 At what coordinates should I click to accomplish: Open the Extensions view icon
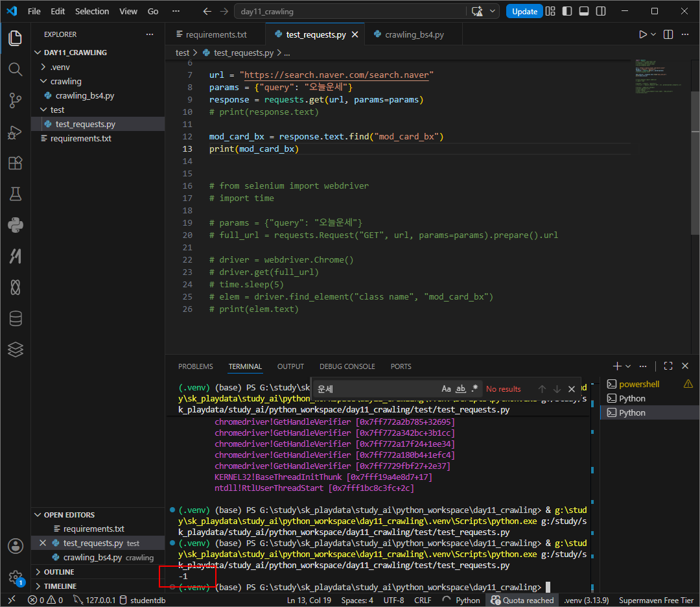[15, 163]
